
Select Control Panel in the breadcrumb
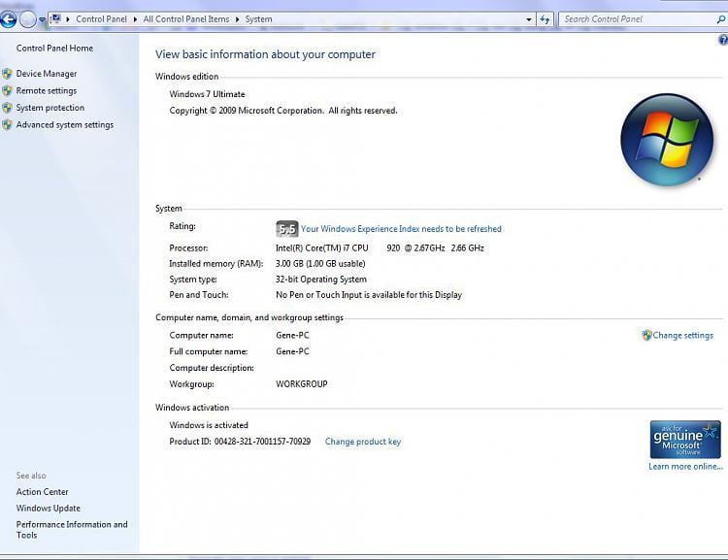click(101, 19)
